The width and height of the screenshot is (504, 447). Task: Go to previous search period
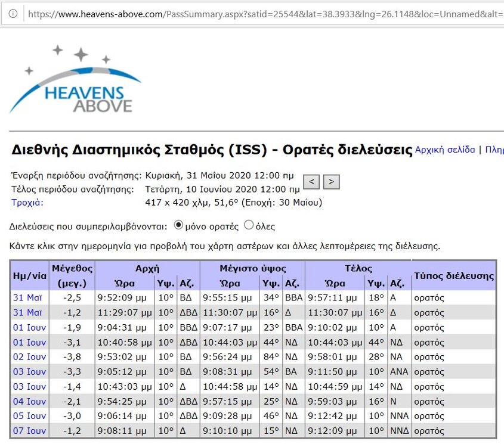(312, 182)
